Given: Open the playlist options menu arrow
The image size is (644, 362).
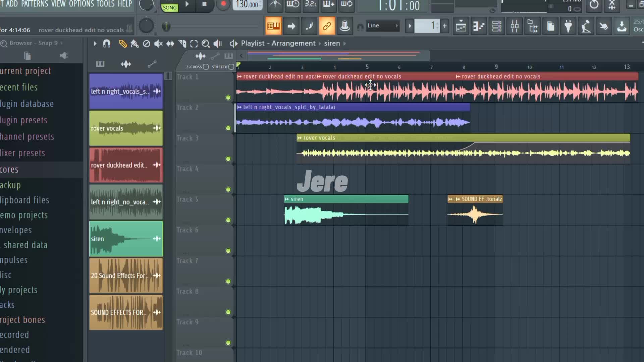Looking at the screenshot, I should click(95, 44).
